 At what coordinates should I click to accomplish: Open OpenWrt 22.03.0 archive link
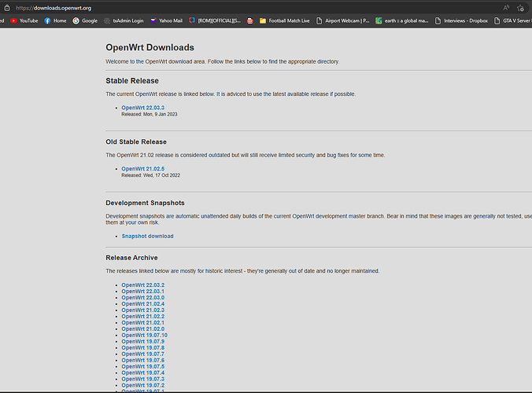coord(143,297)
